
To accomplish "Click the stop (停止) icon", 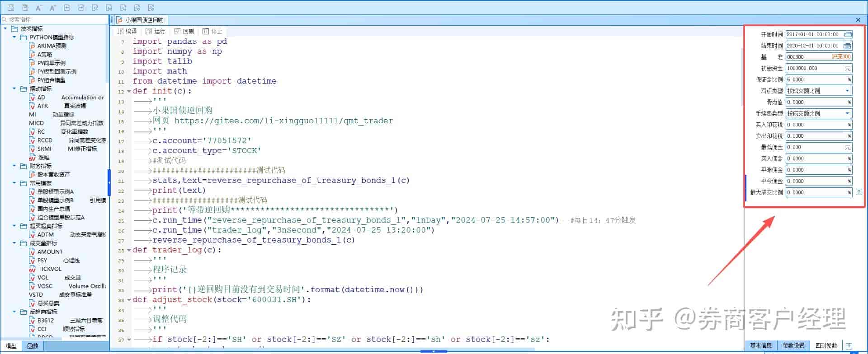I will (x=206, y=31).
